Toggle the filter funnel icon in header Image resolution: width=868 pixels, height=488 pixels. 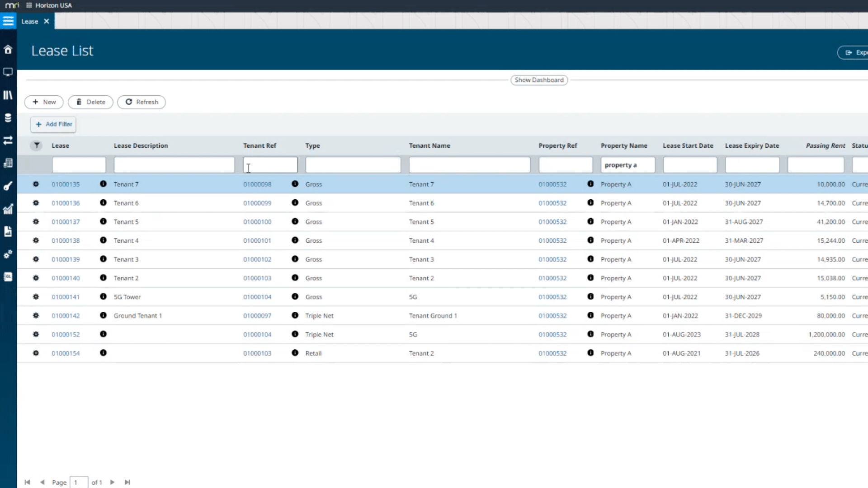click(37, 145)
